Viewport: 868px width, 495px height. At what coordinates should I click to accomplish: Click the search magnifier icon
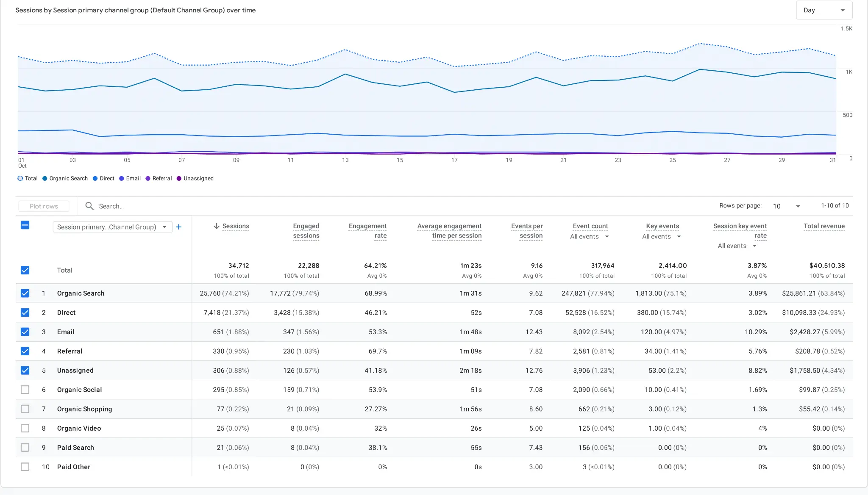pos(89,206)
